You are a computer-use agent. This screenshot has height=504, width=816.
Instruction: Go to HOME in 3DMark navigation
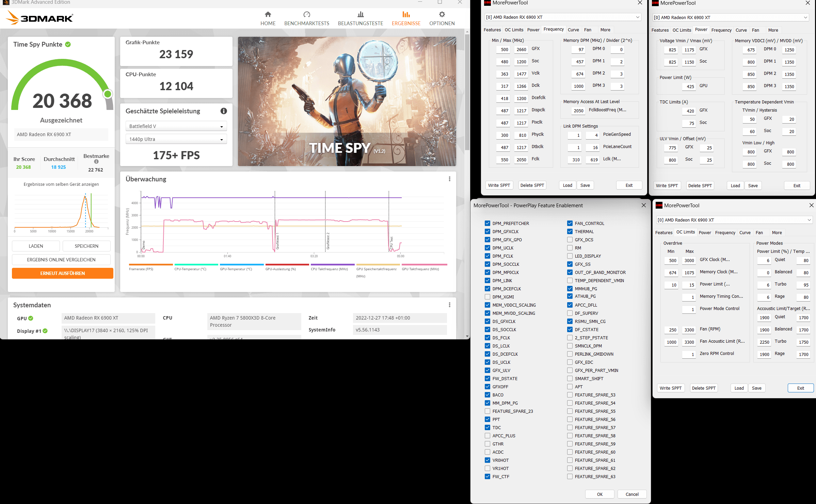(x=268, y=18)
